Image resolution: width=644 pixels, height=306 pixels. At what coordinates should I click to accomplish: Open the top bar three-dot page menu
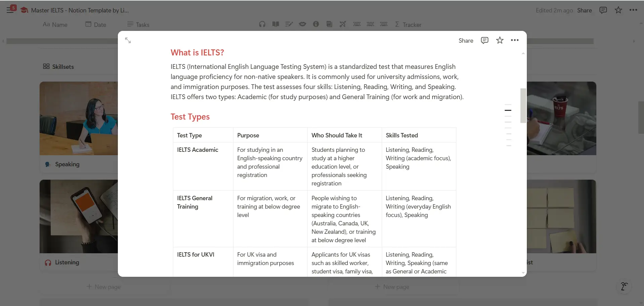pyautogui.click(x=633, y=10)
